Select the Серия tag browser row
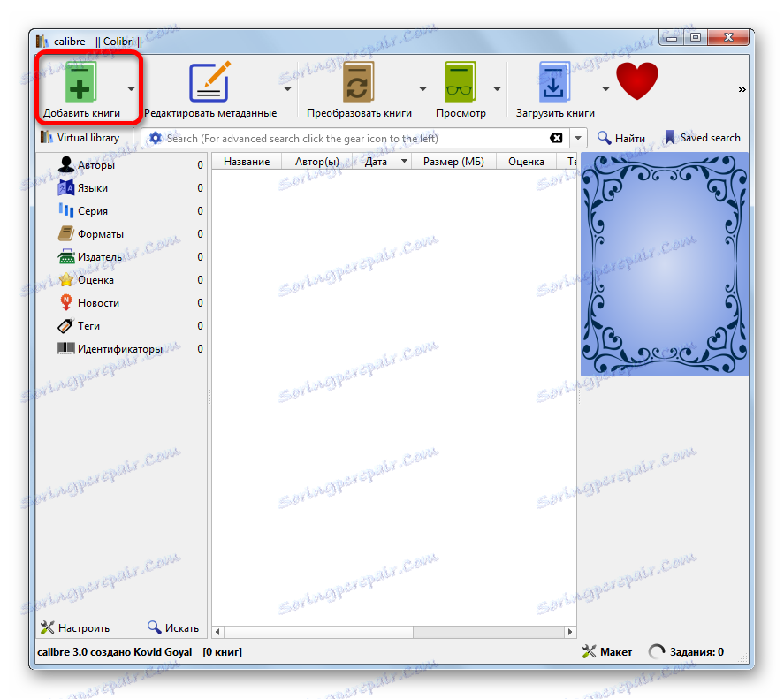This screenshot has height=699, width=784. coord(121,210)
